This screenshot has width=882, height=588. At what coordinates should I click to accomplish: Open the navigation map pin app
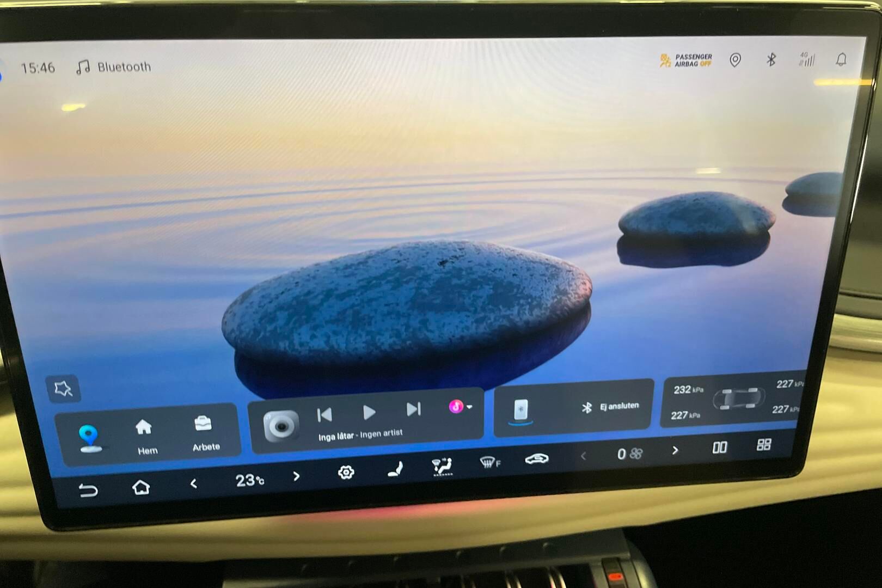click(89, 438)
